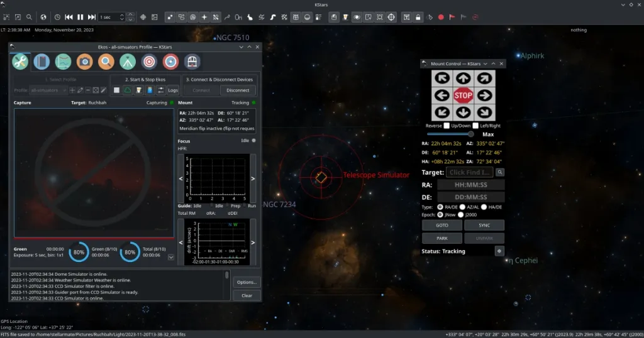Toggle the Left/Right reverse checkbox
Screen dimensions: 644x338
475,126
